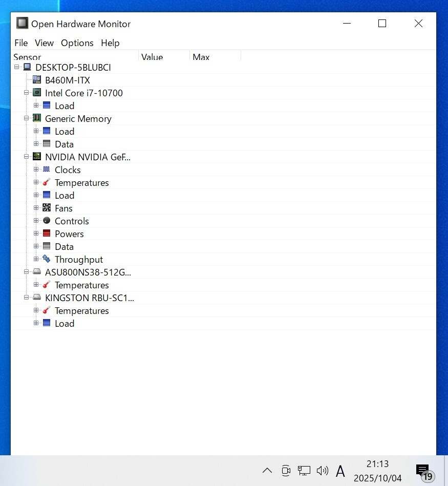Screen dimensions: 448x486
Task: Click the Open Hardware Monitor title bar icon
Action: tap(22, 23)
